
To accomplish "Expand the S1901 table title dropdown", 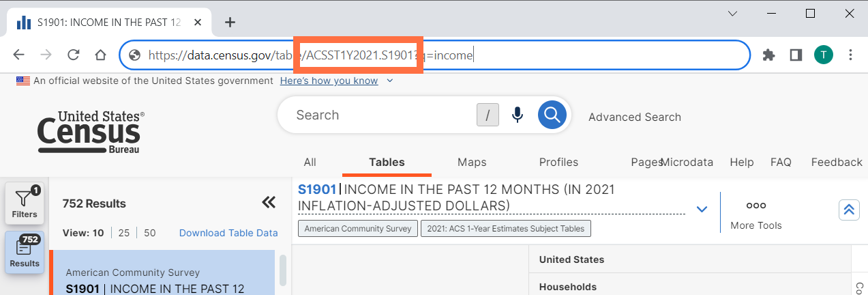I will pyautogui.click(x=702, y=209).
